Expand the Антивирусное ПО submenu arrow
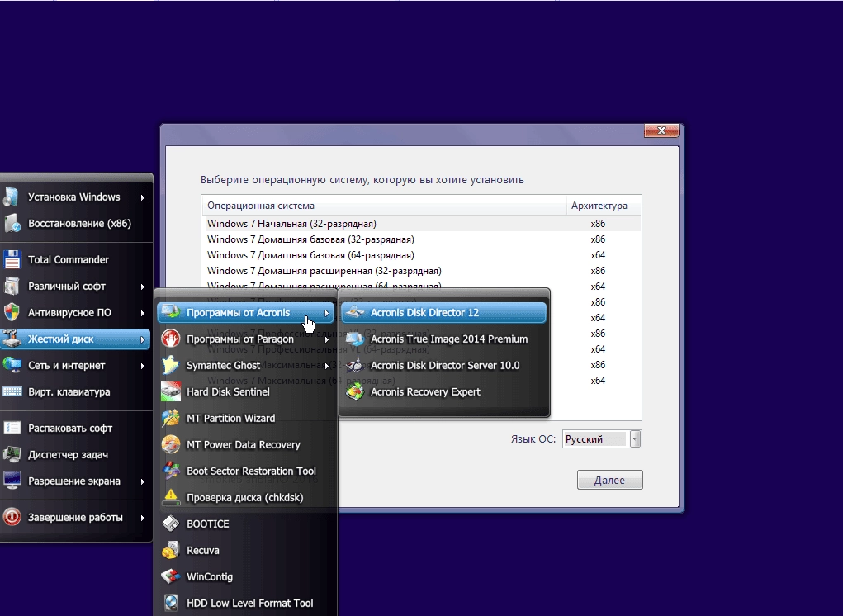The width and height of the screenshot is (843, 616). 143,313
